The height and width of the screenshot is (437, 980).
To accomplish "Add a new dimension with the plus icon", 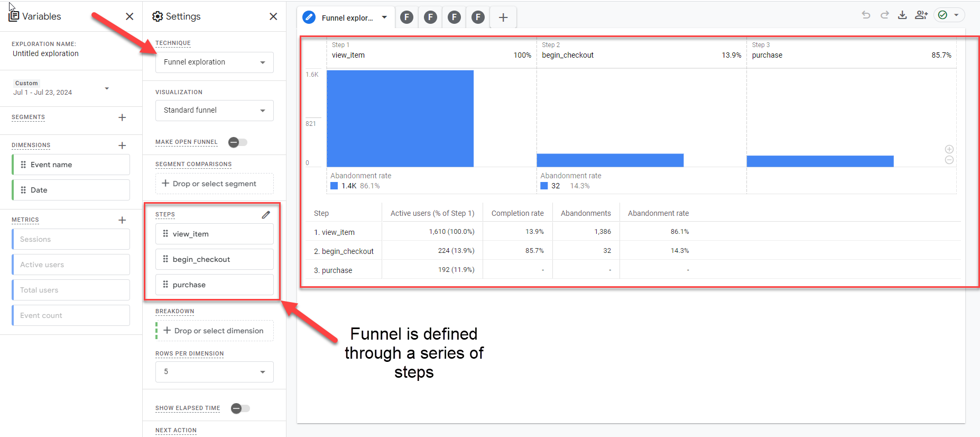I will (122, 145).
